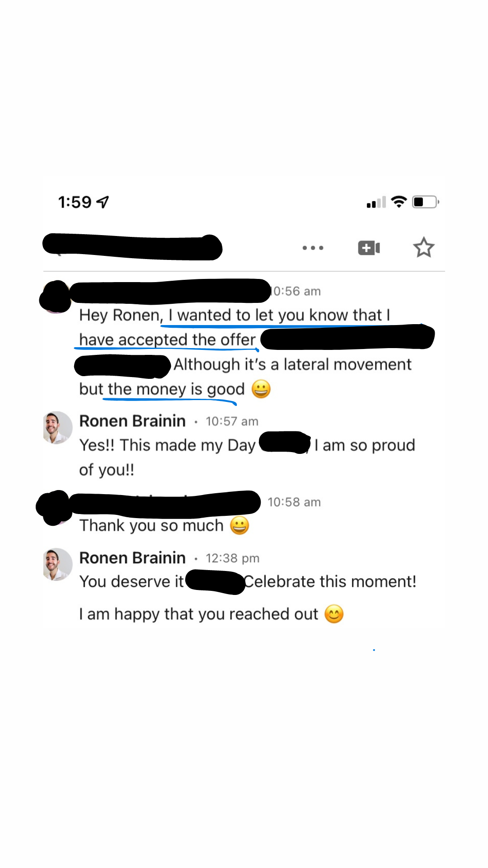Viewport: 488px width, 868px height.
Task: Select "I am happy that you reached out" message
Action: tap(199, 614)
